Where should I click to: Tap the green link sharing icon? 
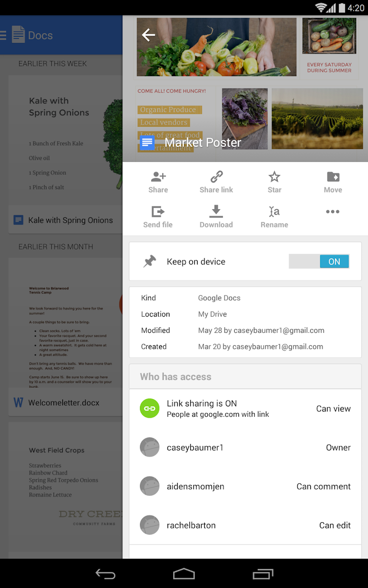pyautogui.click(x=150, y=408)
